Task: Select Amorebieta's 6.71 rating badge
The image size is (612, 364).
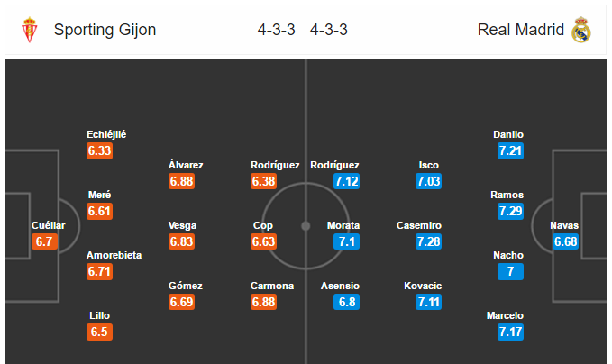Action: [99, 271]
